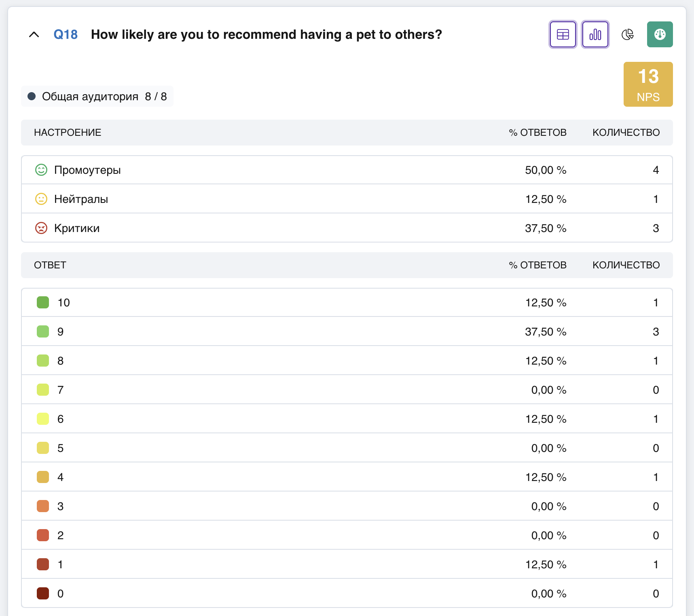Select the Общая аудитория audience chip
Screen dimensions: 694x616
[x=97, y=96]
